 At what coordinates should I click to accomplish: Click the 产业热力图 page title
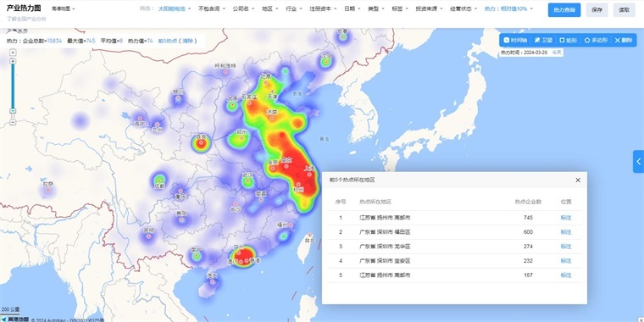point(24,8)
